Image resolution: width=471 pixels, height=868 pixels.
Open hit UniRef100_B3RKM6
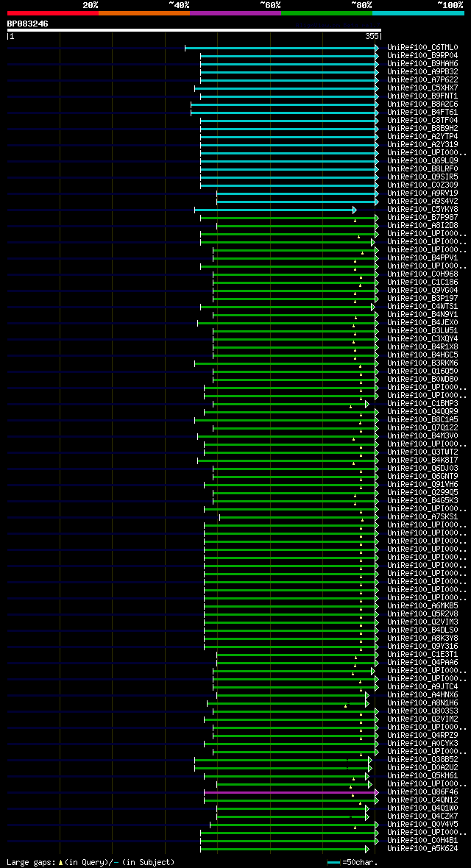(x=422, y=363)
